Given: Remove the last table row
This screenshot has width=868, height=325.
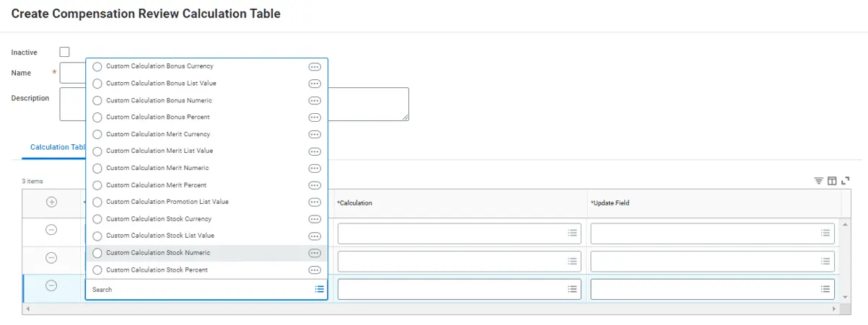Looking at the screenshot, I should click(52, 285).
